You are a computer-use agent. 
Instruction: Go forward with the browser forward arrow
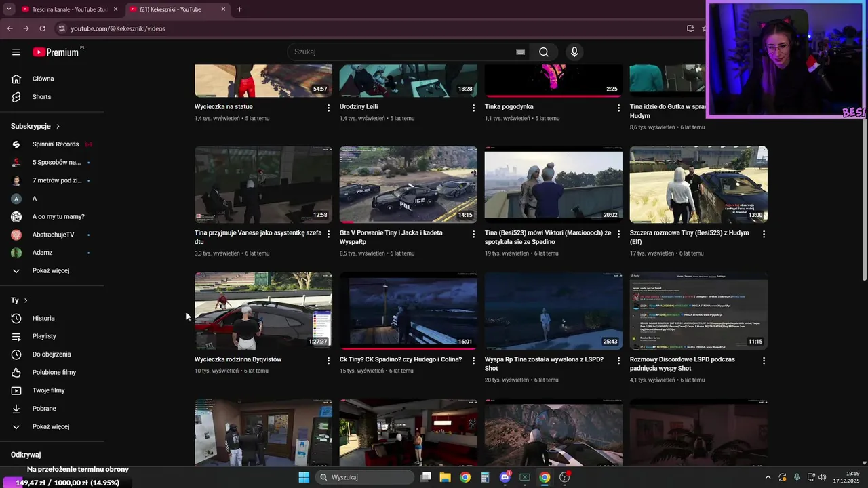(x=26, y=28)
